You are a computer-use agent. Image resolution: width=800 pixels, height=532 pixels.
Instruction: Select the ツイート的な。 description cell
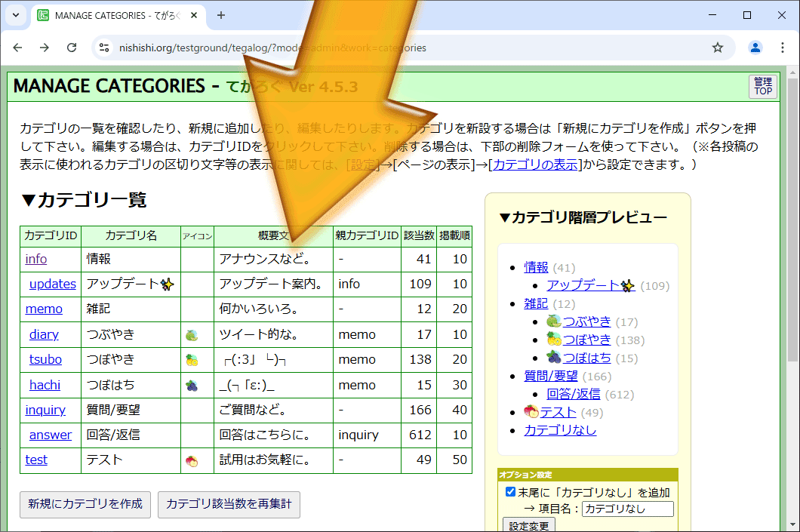pyautogui.click(x=273, y=334)
